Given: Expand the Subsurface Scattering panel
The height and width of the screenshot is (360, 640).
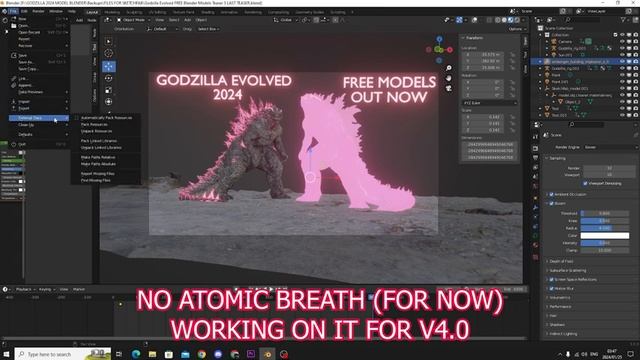Looking at the screenshot, I should [x=567, y=270].
